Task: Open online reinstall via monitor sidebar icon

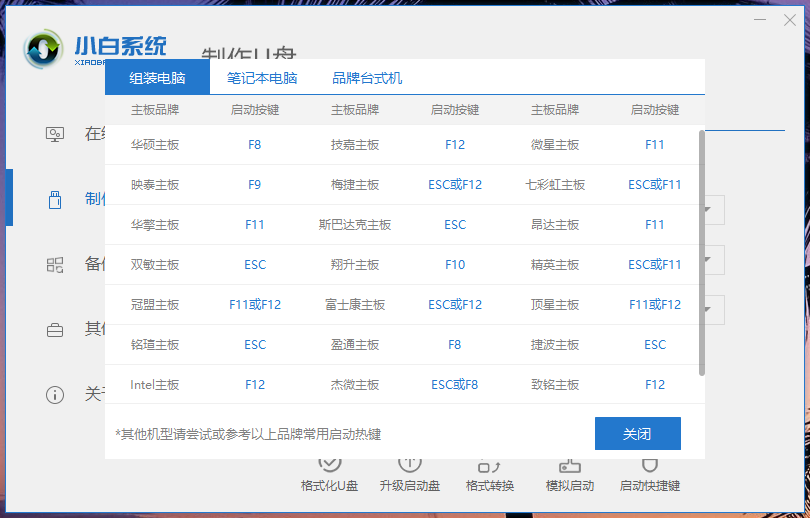Action: pyautogui.click(x=55, y=134)
